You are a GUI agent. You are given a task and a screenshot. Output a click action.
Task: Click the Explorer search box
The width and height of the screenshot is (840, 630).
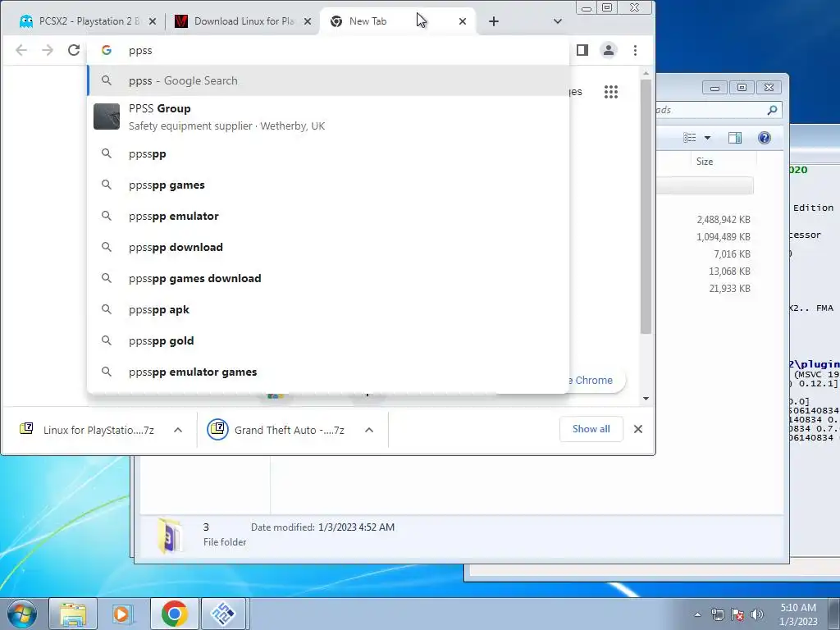(x=718, y=111)
